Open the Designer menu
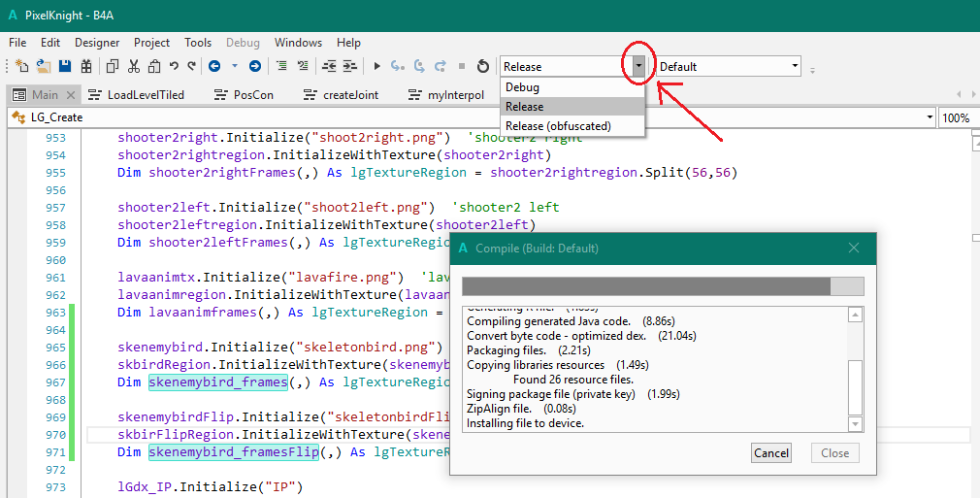The image size is (980, 498). tap(97, 43)
